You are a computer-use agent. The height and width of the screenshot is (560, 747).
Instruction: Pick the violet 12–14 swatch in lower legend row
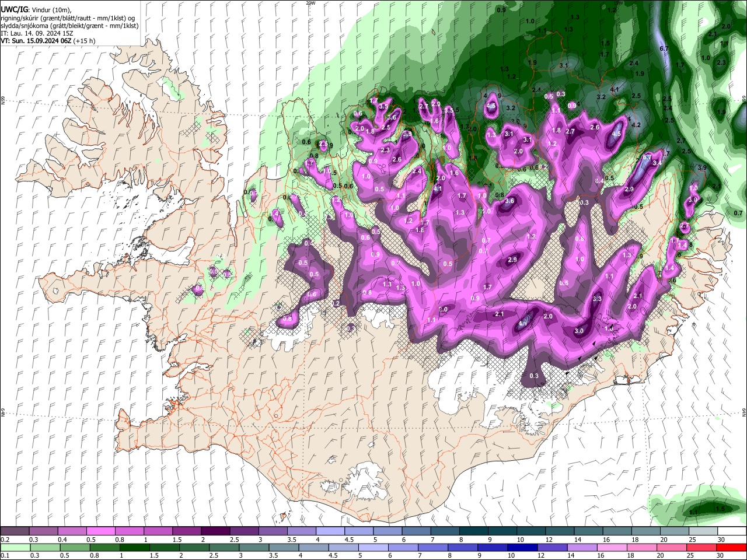552,547
